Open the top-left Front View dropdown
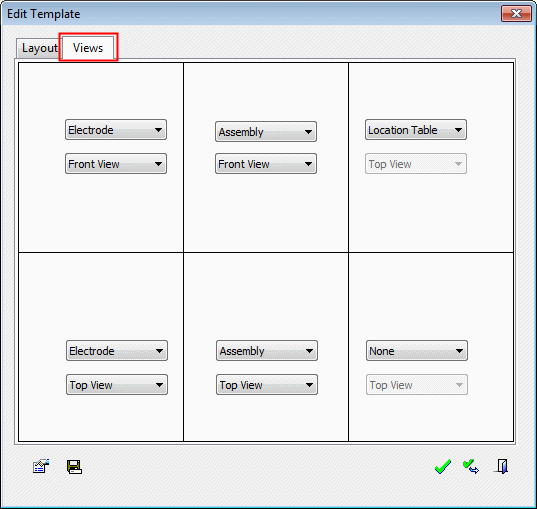The height and width of the screenshot is (509, 537). pos(116,164)
